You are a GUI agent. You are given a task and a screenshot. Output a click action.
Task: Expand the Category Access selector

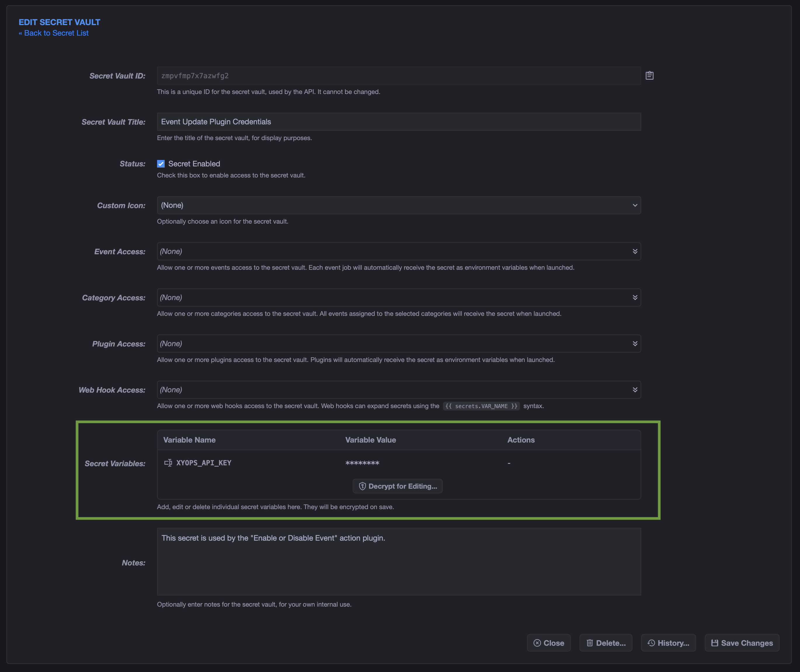click(x=399, y=297)
